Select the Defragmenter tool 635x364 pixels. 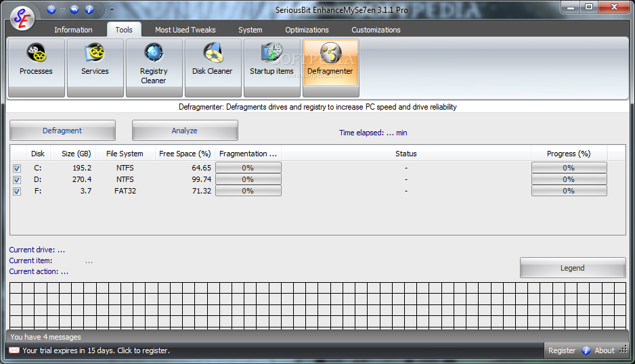pyautogui.click(x=331, y=68)
